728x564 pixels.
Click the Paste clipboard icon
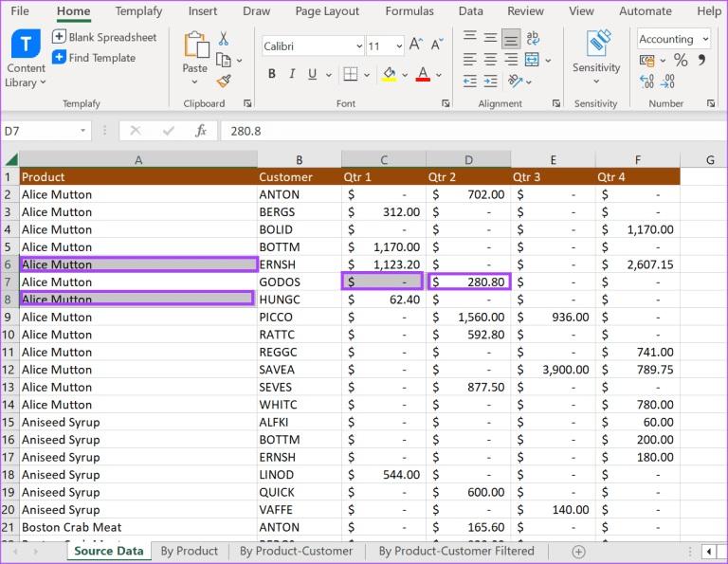pyautogui.click(x=195, y=45)
